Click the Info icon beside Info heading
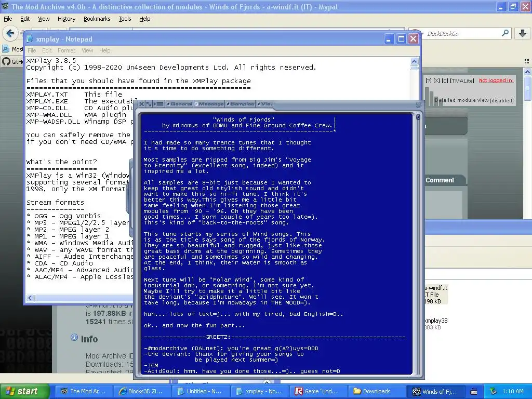This screenshot has height=399, width=532. click(74, 337)
